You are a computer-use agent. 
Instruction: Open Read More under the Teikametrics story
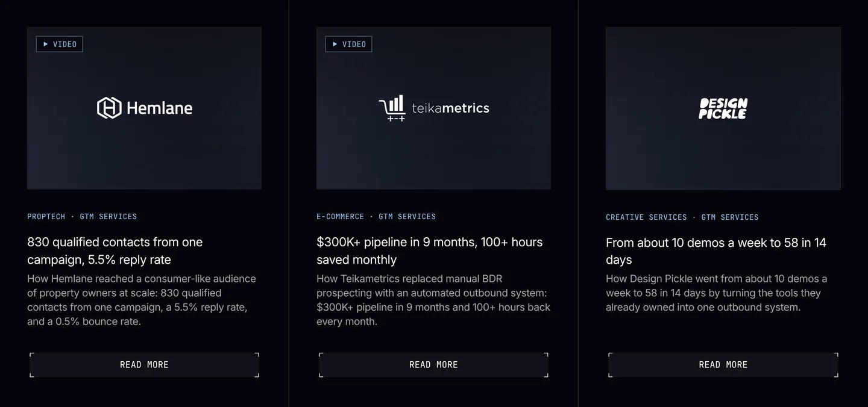coord(433,365)
